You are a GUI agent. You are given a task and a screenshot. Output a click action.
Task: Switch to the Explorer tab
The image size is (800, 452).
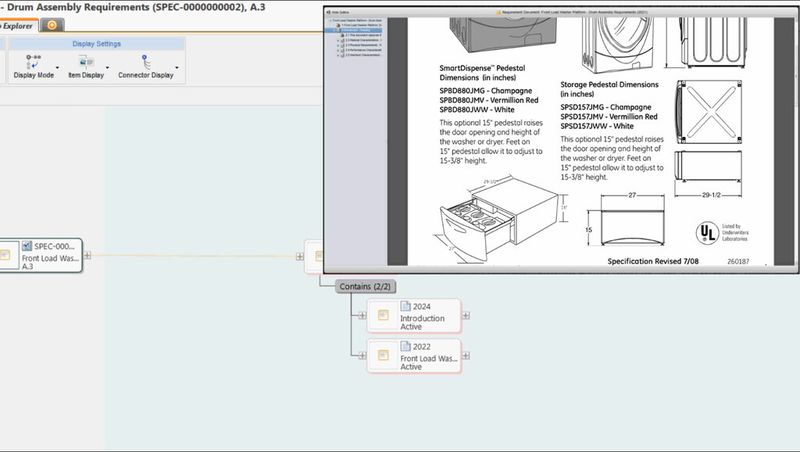click(17, 25)
